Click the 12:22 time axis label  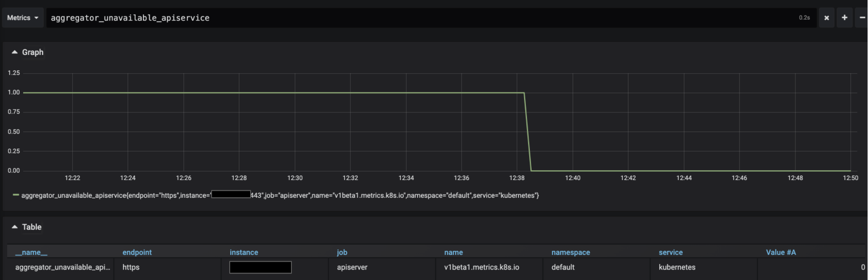(x=72, y=178)
